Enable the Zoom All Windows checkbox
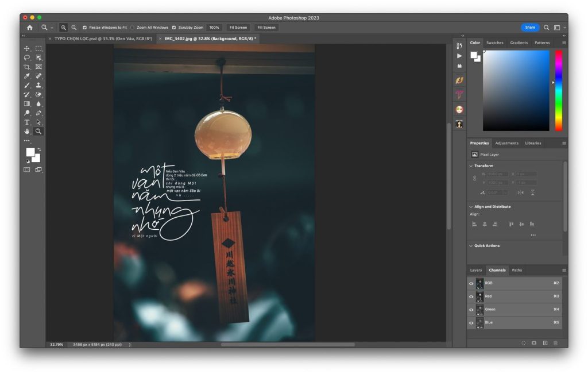This screenshot has height=374, width=588. pos(133,28)
